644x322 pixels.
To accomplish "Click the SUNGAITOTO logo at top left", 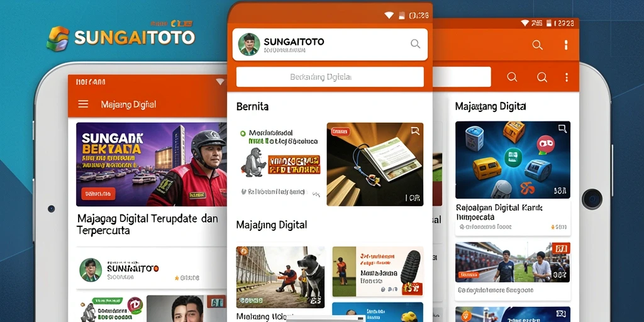I will pos(120,38).
